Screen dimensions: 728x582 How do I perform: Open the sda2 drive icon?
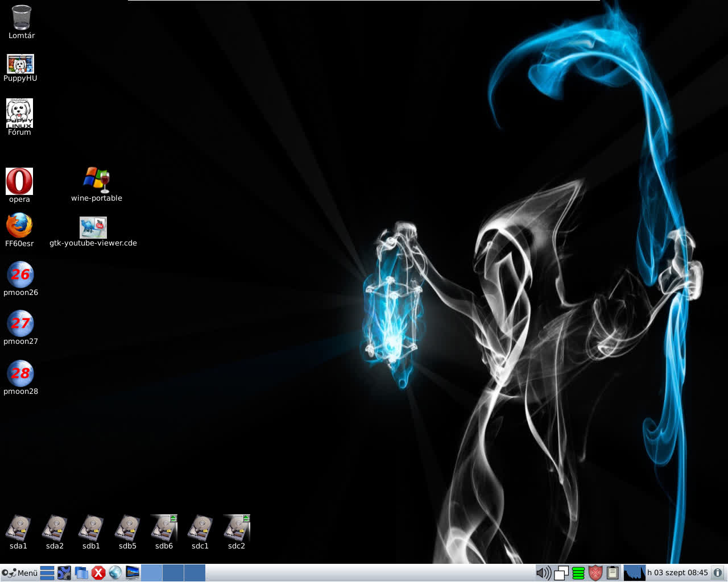pyautogui.click(x=55, y=528)
